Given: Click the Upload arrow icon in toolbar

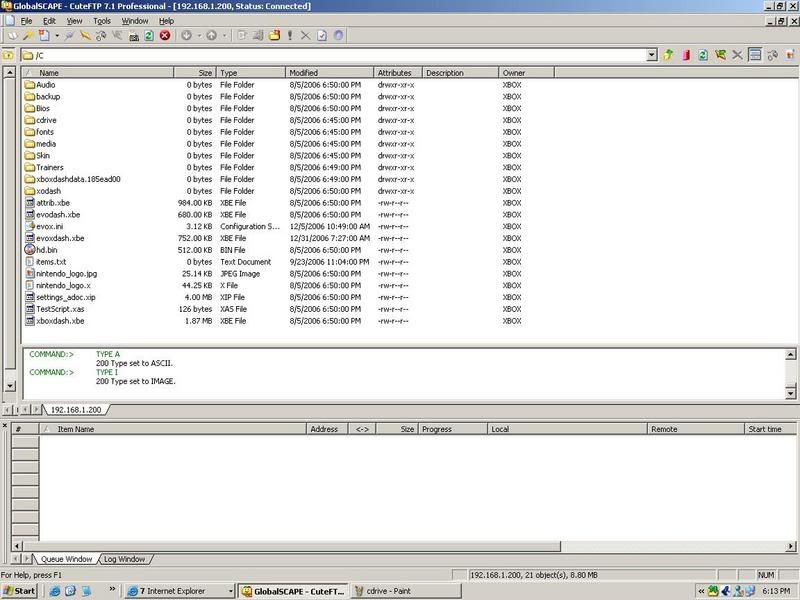Looking at the screenshot, I should [x=212, y=35].
